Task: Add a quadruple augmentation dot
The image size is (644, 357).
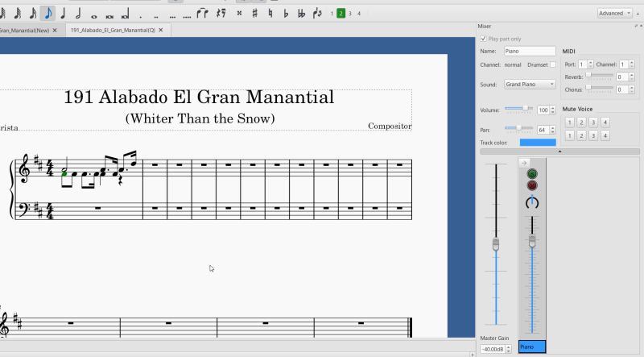Action: tap(187, 16)
